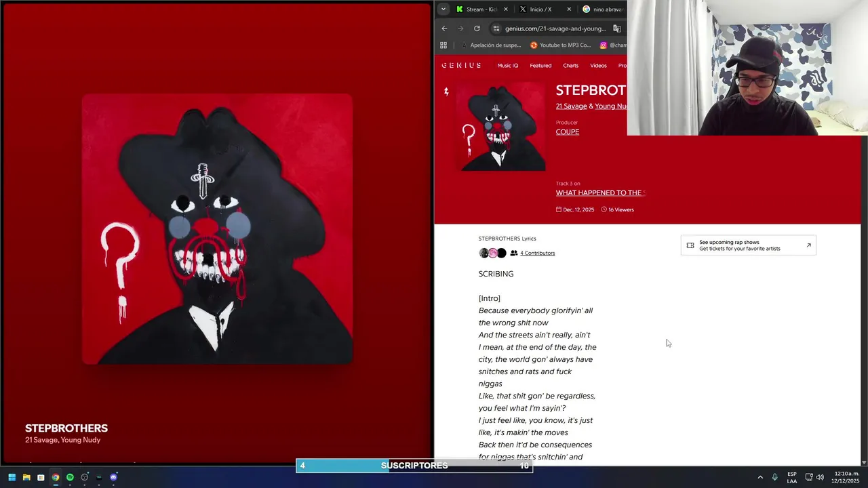868x488 pixels.
Task: Open site information icon in address bar
Action: point(496,28)
